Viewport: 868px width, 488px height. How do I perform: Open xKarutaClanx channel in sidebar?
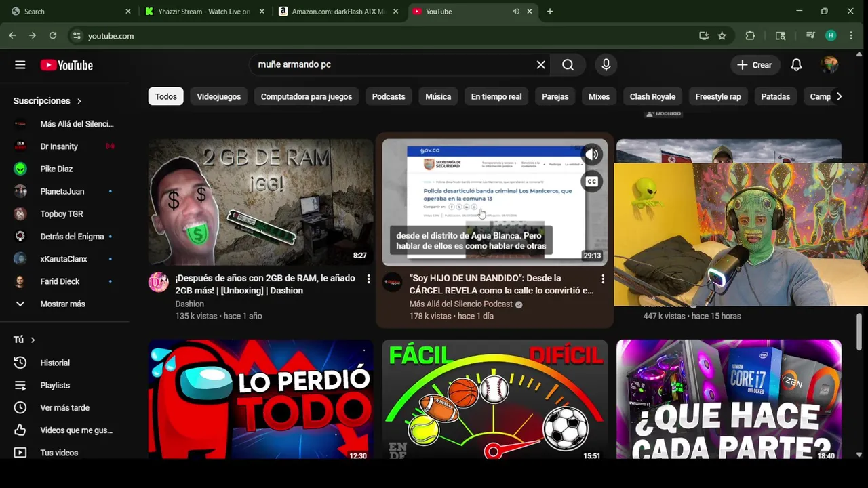64,259
